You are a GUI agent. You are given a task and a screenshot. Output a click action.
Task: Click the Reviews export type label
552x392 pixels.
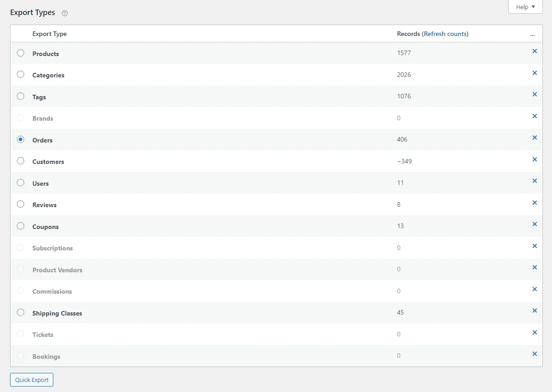pyautogui.click(x=44, y=205)
